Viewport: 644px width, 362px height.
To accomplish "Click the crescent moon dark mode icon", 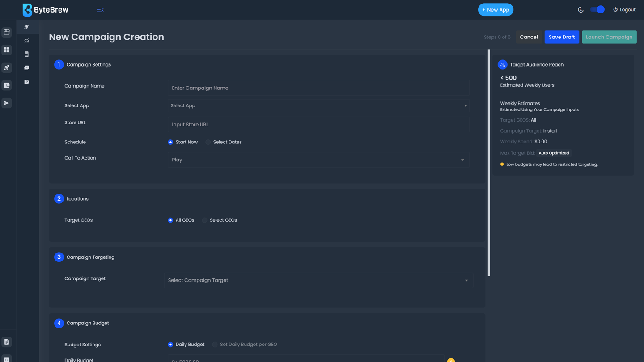I will 580,10.
